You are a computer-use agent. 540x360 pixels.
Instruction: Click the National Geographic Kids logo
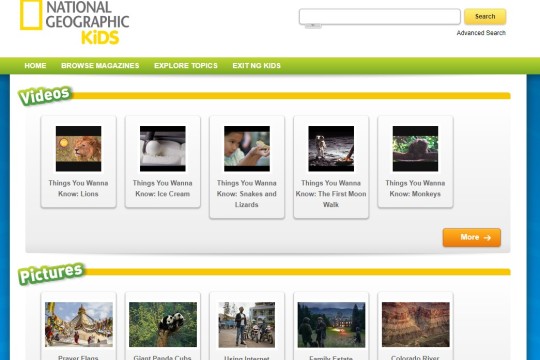click(x=75, y=22)
